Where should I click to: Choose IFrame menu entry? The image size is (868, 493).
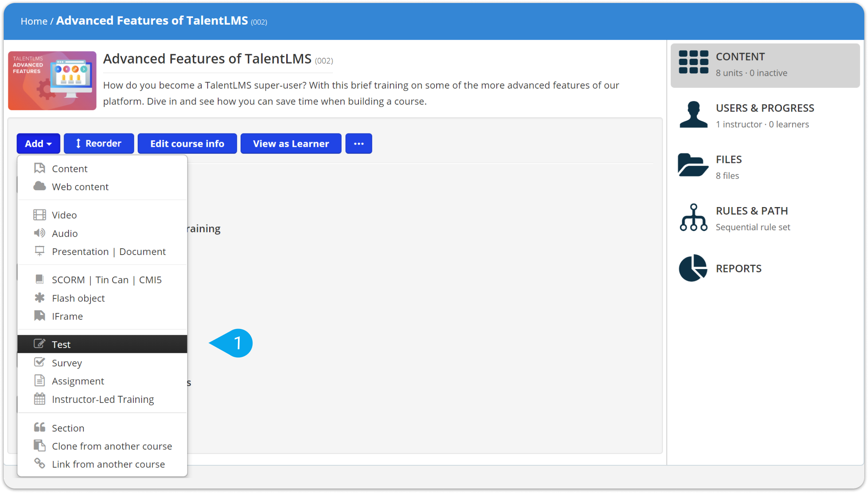click(x=102, y=316)
